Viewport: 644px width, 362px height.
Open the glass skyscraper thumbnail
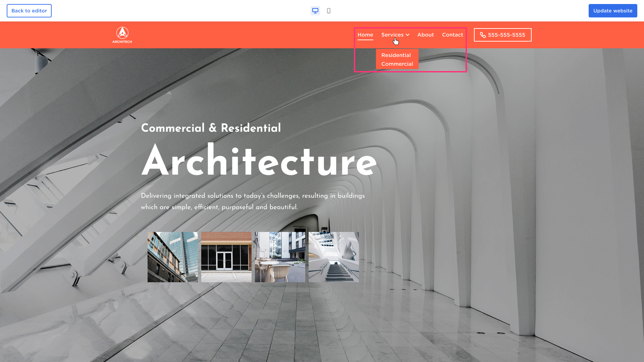pos(173,257)
